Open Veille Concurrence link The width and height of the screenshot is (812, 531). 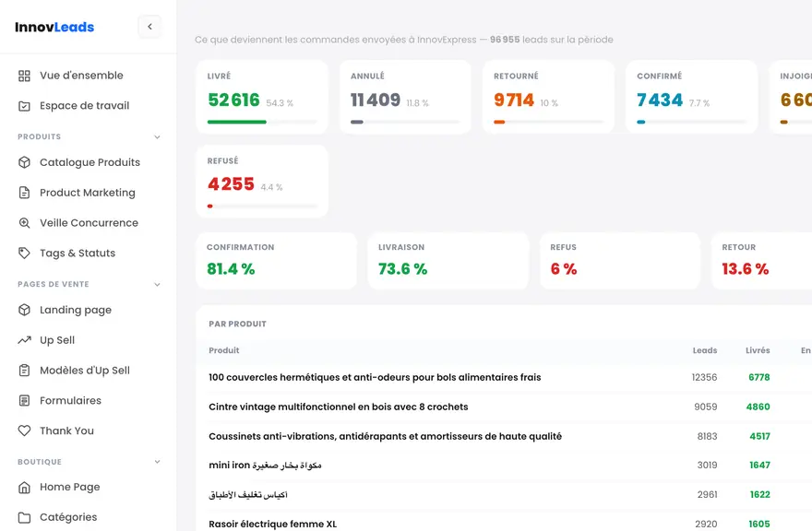tap(88, 223)
